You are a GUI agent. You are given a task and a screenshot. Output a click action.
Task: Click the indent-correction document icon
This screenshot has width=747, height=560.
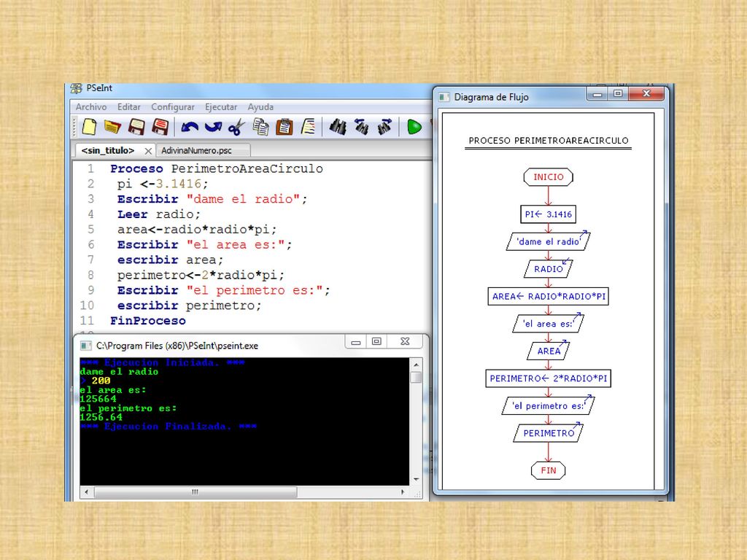coord(309,127)
